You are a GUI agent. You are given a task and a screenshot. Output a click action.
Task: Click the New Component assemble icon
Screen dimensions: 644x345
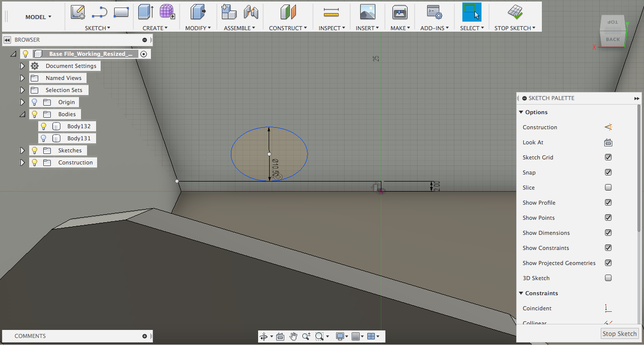point(229,12)
